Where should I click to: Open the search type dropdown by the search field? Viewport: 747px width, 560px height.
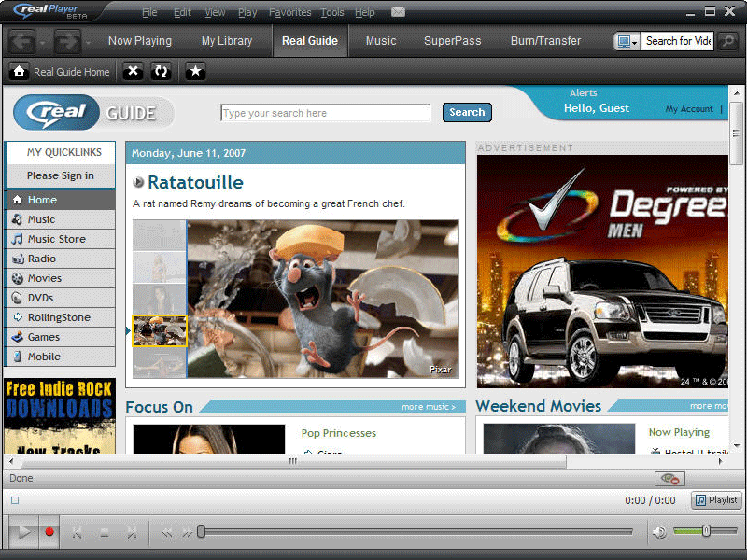point(627,41)
